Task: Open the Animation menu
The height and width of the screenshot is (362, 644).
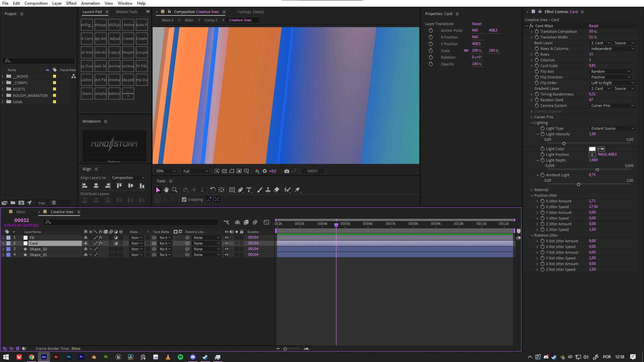Action: 90,3
